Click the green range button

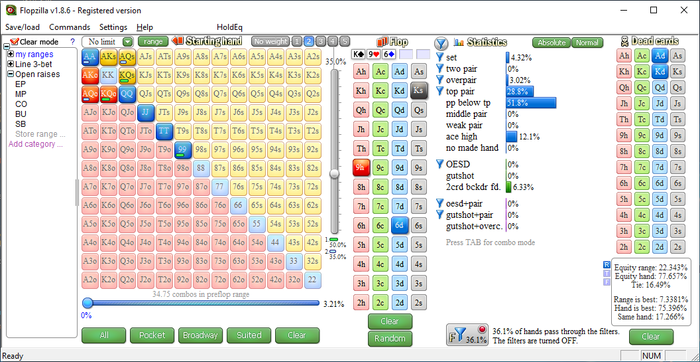coord(153,42)
